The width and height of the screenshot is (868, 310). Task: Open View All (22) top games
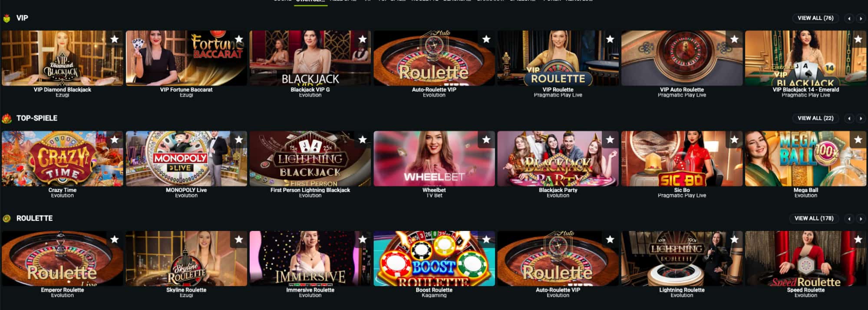click(815, 118)
